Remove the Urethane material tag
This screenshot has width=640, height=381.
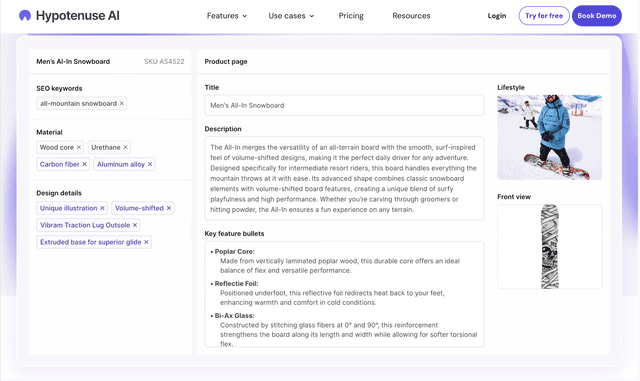126,147
